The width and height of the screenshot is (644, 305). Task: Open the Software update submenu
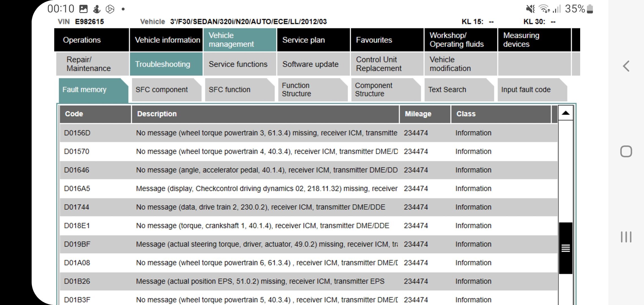click(314, 64)
